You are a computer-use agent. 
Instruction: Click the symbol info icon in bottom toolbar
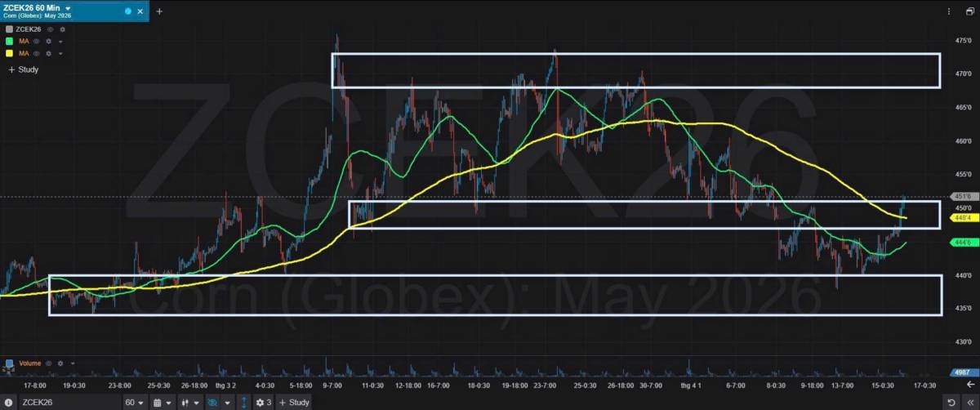tap(9, 403)
